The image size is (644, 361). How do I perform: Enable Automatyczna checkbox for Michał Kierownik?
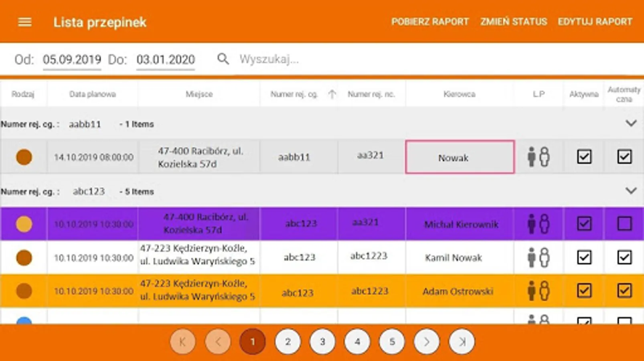click(x=624, y=223)
